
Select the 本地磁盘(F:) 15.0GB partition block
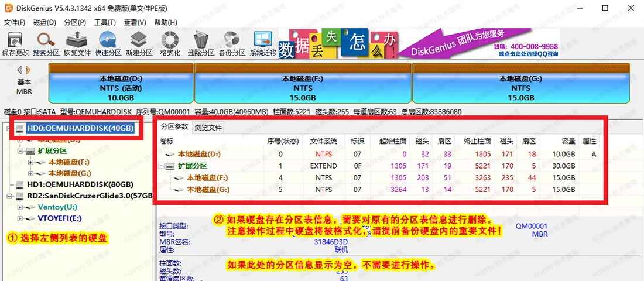coord(303,83)
